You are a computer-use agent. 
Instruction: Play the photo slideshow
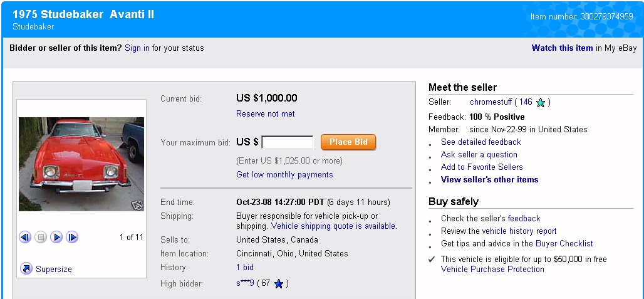(x=56, y=237)
